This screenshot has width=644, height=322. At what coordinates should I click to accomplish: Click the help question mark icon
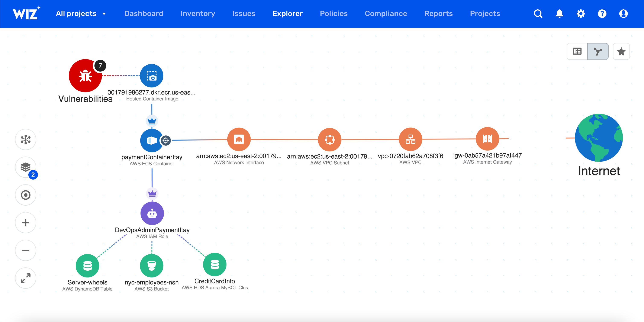tap(602, 13)
